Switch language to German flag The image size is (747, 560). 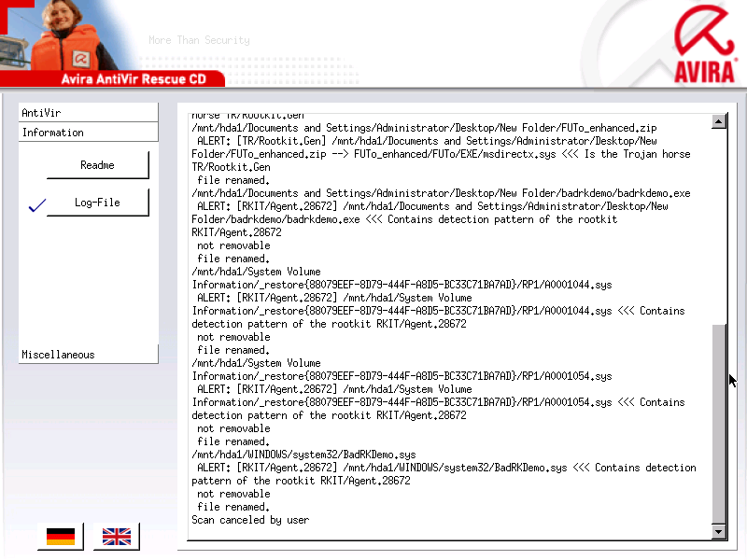pyautogui.click(x=61, y=536)
